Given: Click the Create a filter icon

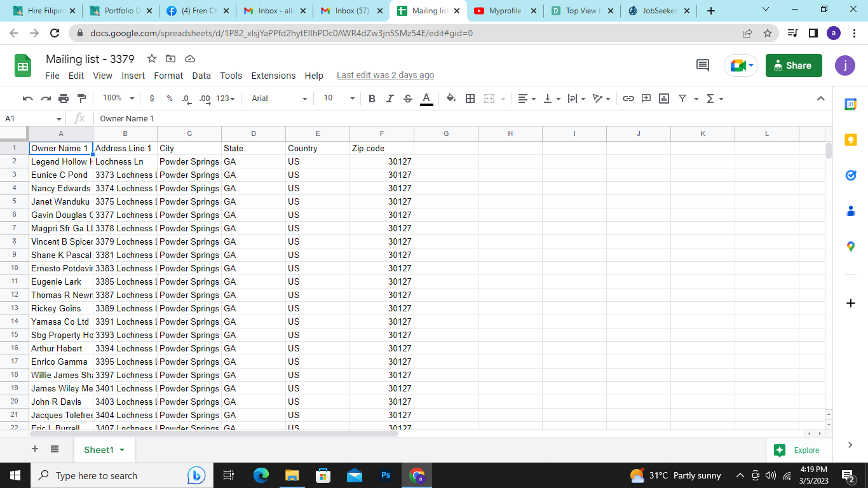Looking at the screenshot, I should (x=682, y=98).
